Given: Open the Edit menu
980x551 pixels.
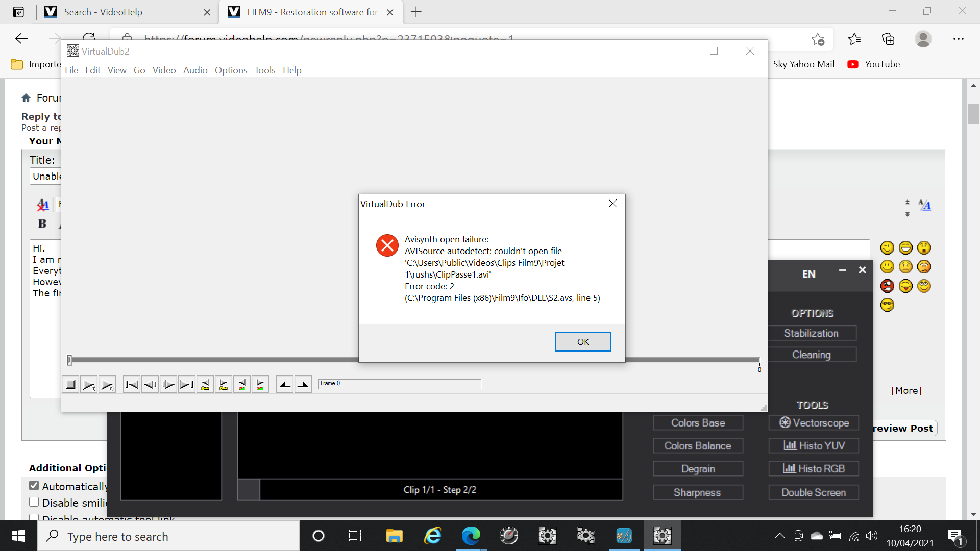Looking at the screenshot, I should pos(93,70).
